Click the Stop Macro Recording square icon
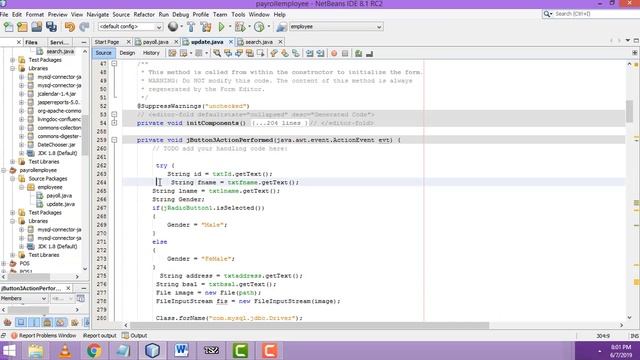Screen dimensions: 640x360 (x=345, y=53)
